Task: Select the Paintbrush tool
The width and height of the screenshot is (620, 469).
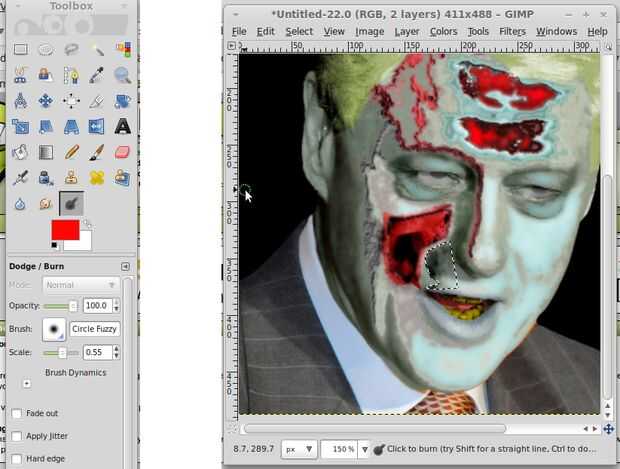Action: [x=97, y=152]
